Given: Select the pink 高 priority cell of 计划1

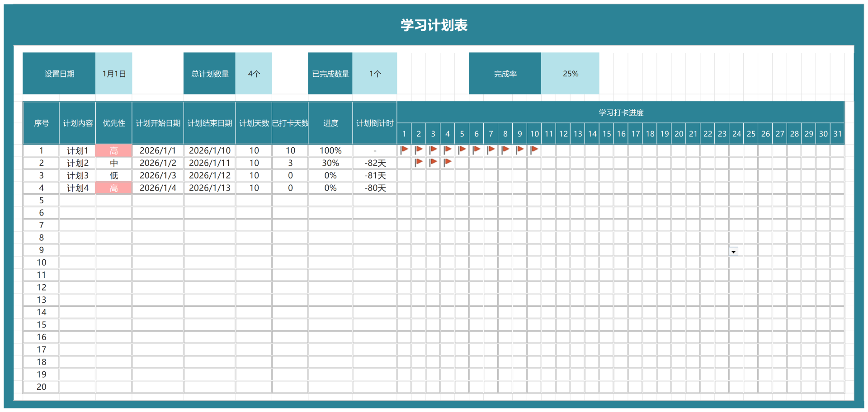Looking at the screenshot, I should click(113, 150).
